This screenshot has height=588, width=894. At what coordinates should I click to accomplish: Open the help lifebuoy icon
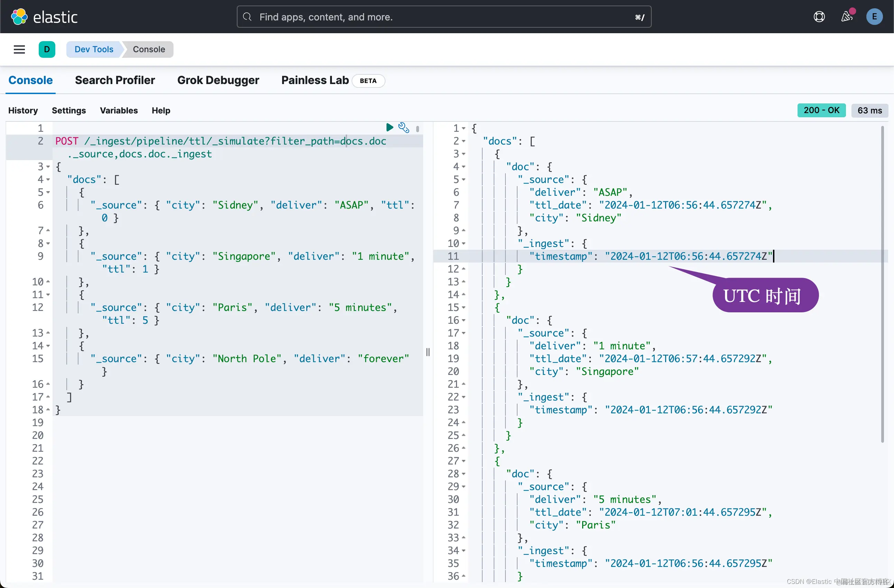point(819,17)
